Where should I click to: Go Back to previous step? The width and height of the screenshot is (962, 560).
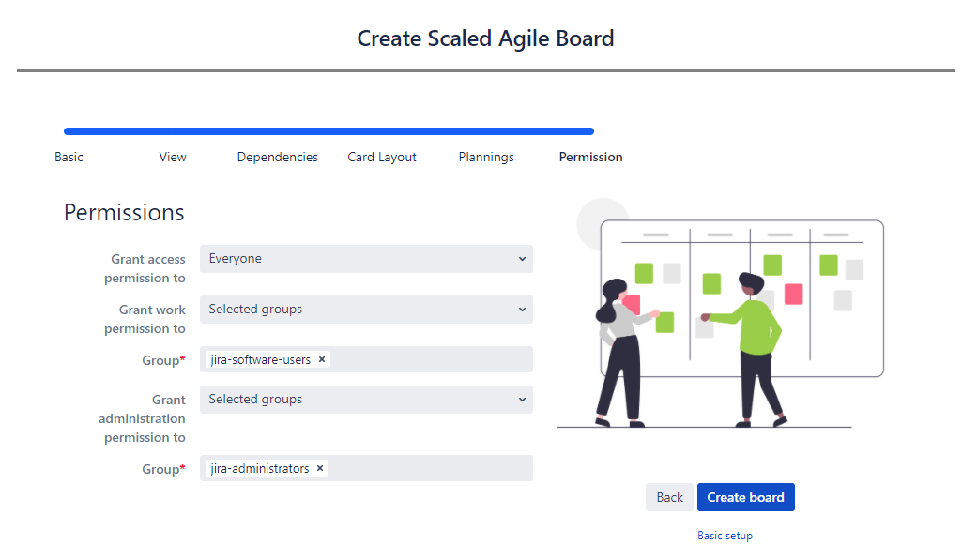coord(669,497)
